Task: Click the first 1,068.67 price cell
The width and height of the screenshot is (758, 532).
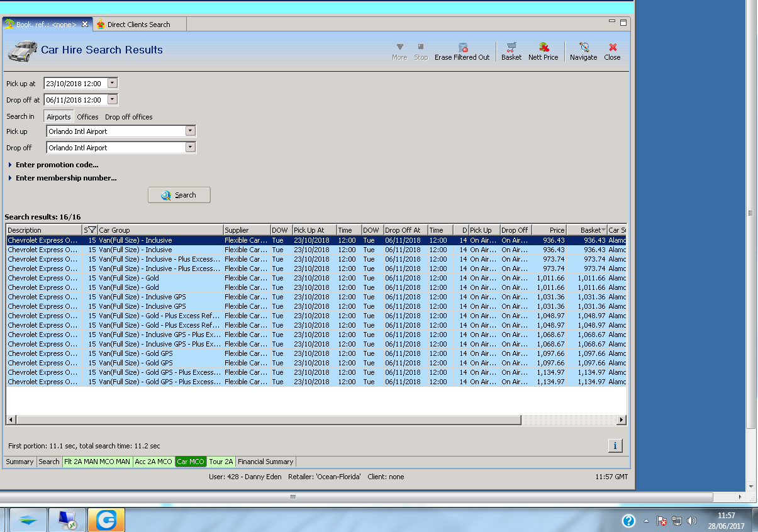Action: click(x=550, y=335)
